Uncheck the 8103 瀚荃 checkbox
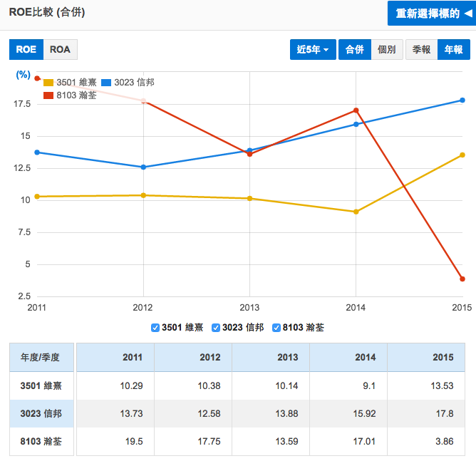This screenshot has width=476, height=461. pyautogui.click(x=276, y=328)
